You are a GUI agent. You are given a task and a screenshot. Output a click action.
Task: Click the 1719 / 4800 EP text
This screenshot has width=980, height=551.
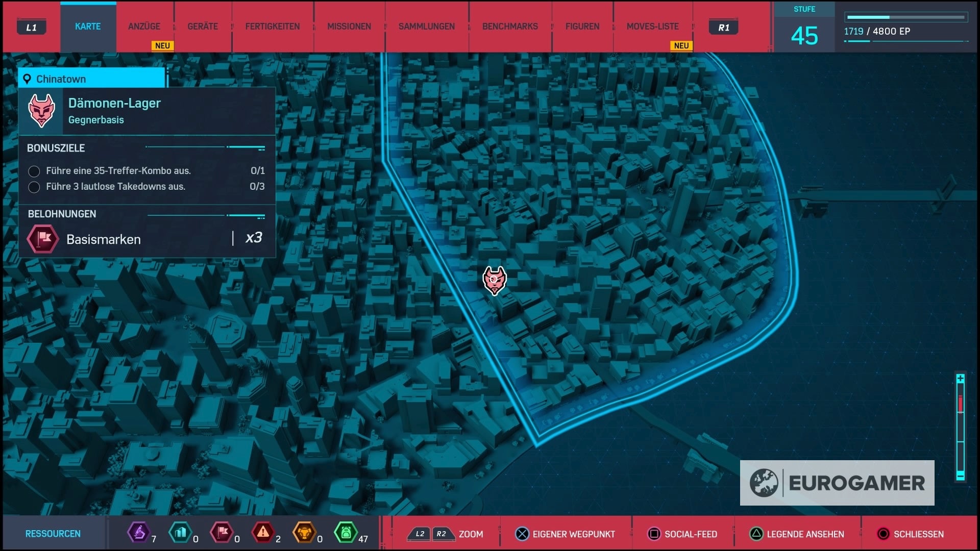(877, 31)
